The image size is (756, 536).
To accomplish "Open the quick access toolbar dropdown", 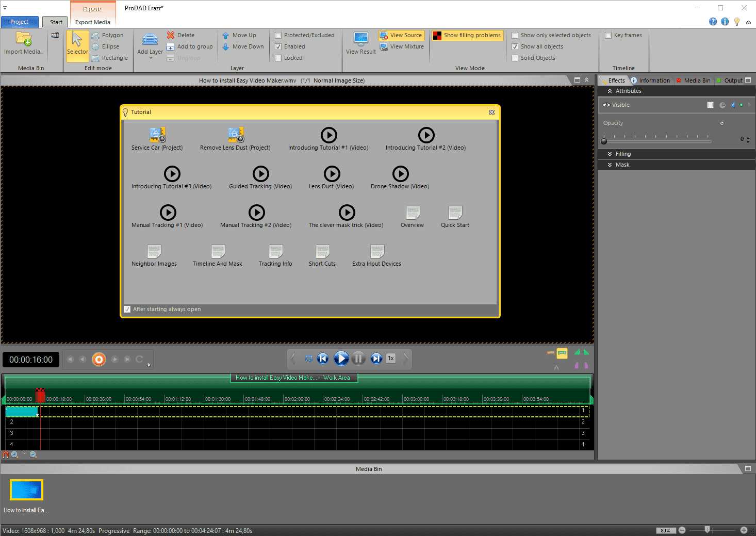I will 5,8.
